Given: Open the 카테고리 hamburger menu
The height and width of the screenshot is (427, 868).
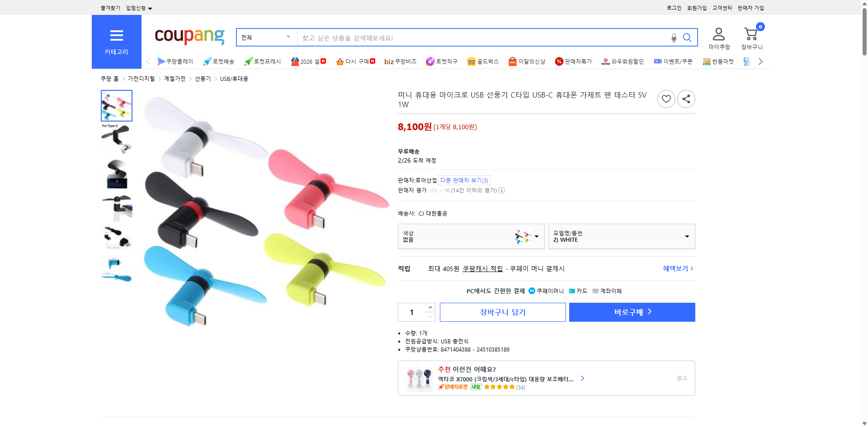Looking at the screenshot, I should pyautogui.click(x=116, y=35).
